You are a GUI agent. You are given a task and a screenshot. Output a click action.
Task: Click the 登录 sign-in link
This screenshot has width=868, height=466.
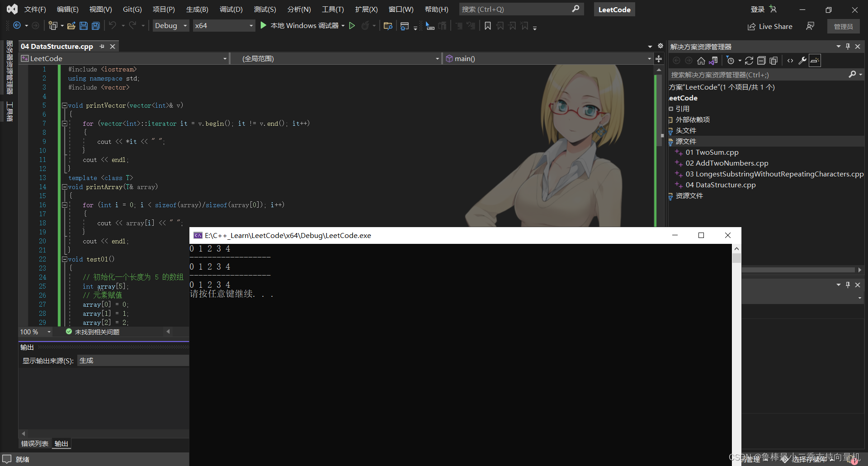pos(757,9)
